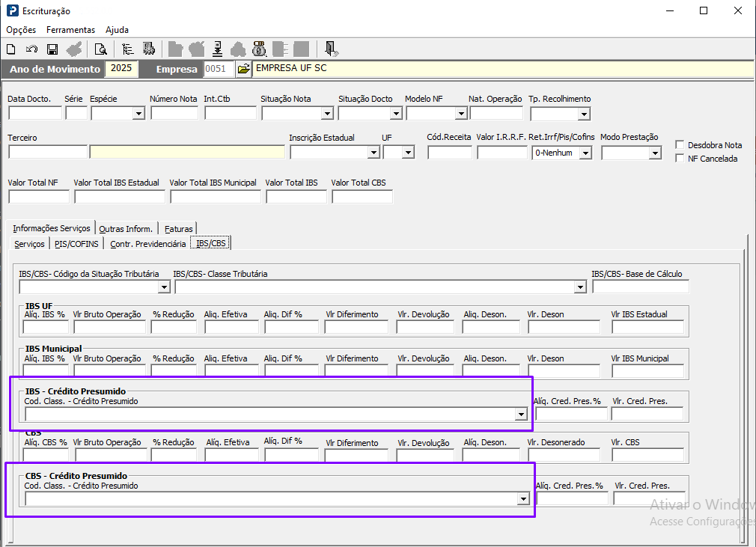
Task: Click the tree structure toolbar icon
Action: click(127, 49)
